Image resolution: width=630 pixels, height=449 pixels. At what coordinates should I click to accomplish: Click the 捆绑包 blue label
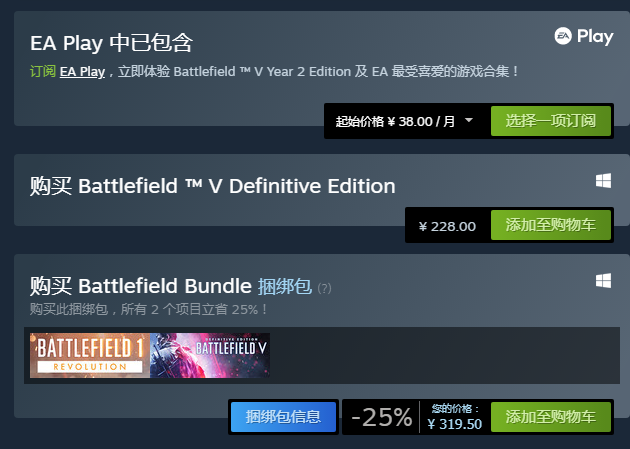(x=284, y=286)
